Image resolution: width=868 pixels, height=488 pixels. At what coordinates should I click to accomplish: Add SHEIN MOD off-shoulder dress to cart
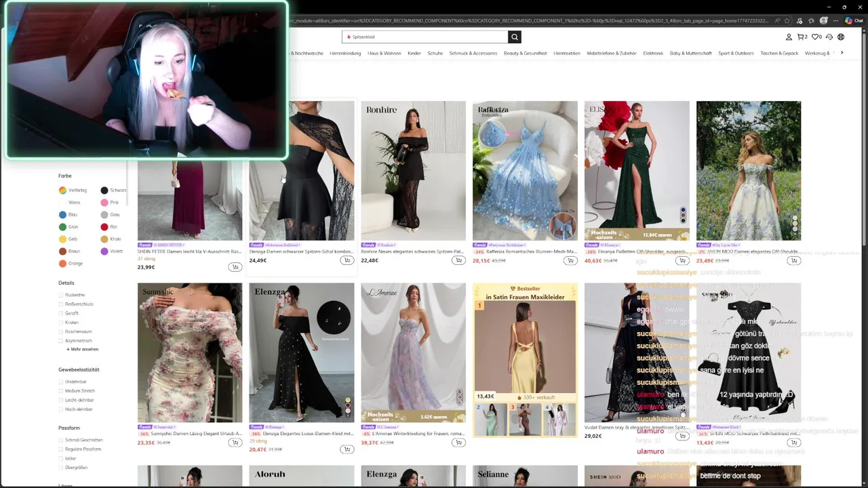point(793,260)
